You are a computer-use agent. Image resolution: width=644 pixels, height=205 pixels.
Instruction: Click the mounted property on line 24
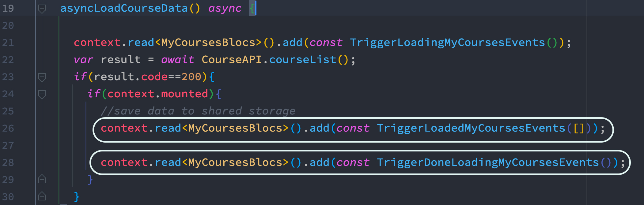pos(185,94)
